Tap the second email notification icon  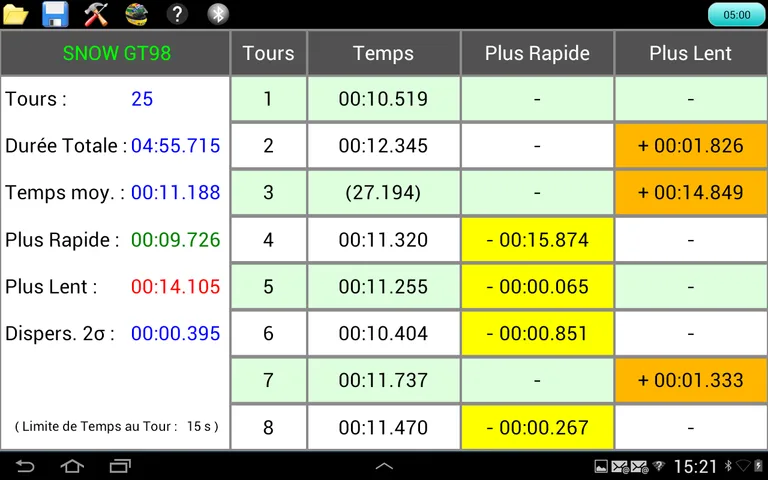coord(639,467)
